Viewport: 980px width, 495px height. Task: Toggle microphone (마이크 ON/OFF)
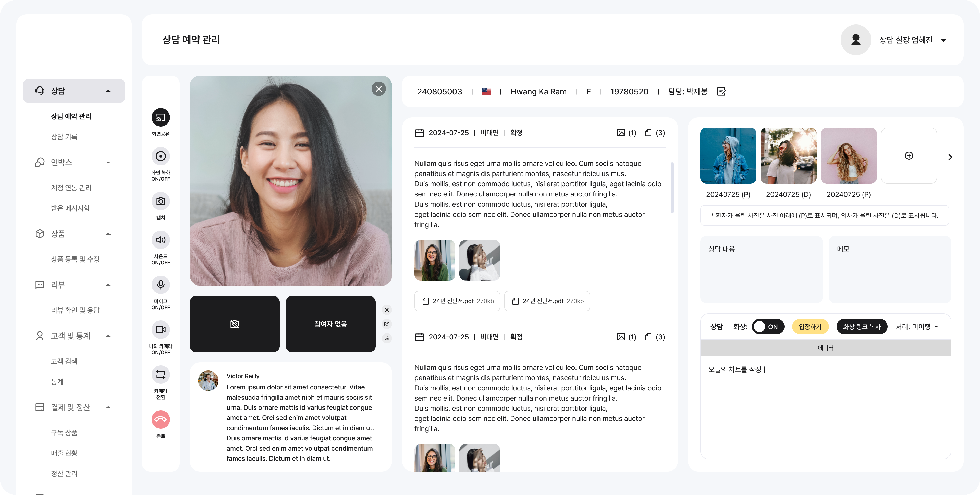point(161,284)
